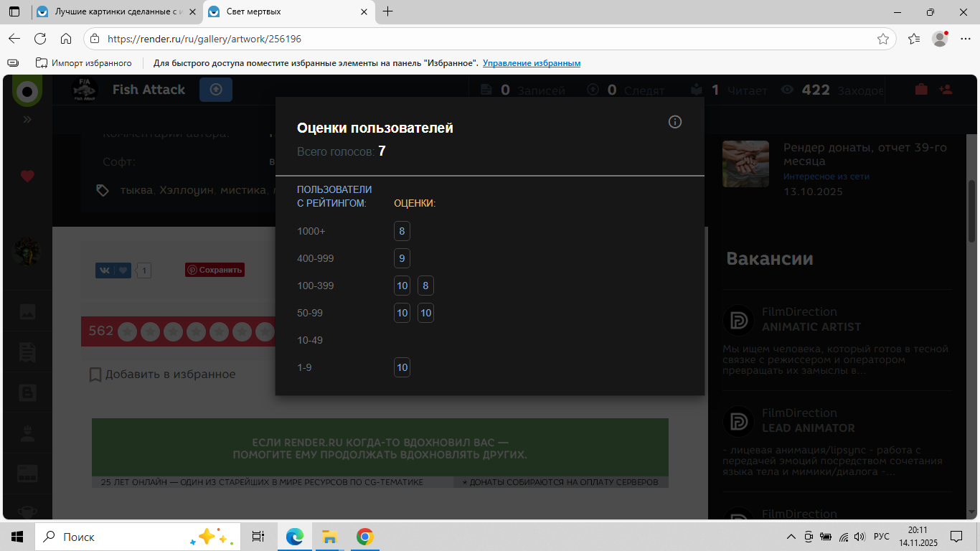The width and height of the screenshot is (980, 551).
Task: Open Рендер донаты article thumbnail
Action: [x=745, y=164]
